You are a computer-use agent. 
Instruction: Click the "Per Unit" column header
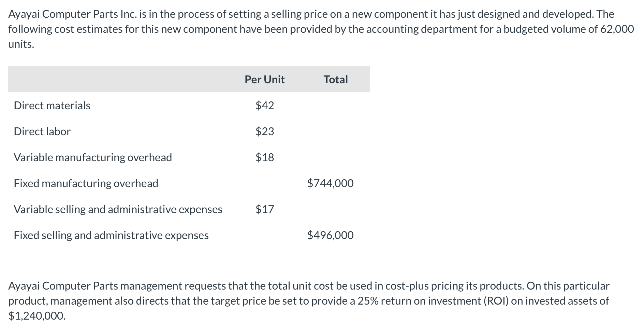[x=264, y=80]
